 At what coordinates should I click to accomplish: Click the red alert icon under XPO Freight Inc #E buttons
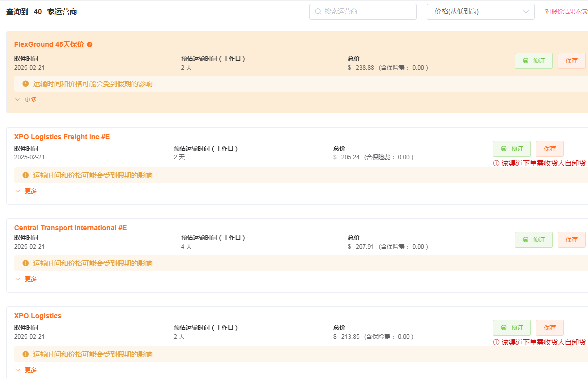[x=496, y=163]
